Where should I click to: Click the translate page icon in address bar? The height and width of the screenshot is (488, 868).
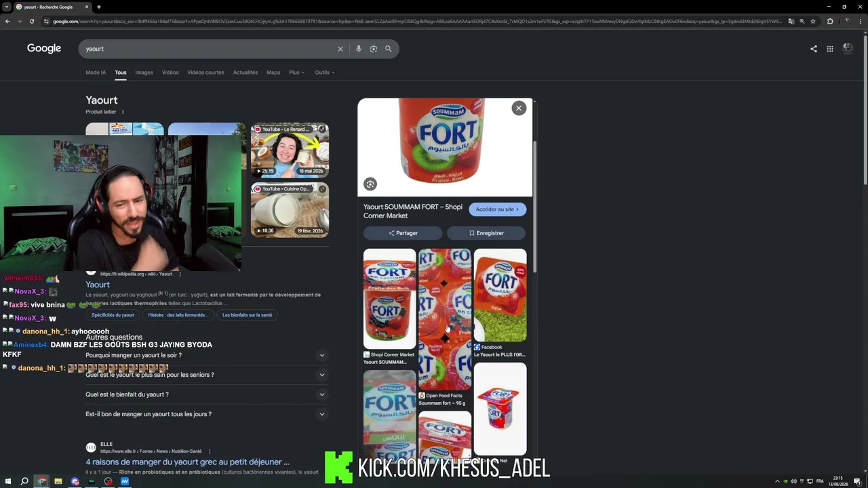(x=791, y=21)
